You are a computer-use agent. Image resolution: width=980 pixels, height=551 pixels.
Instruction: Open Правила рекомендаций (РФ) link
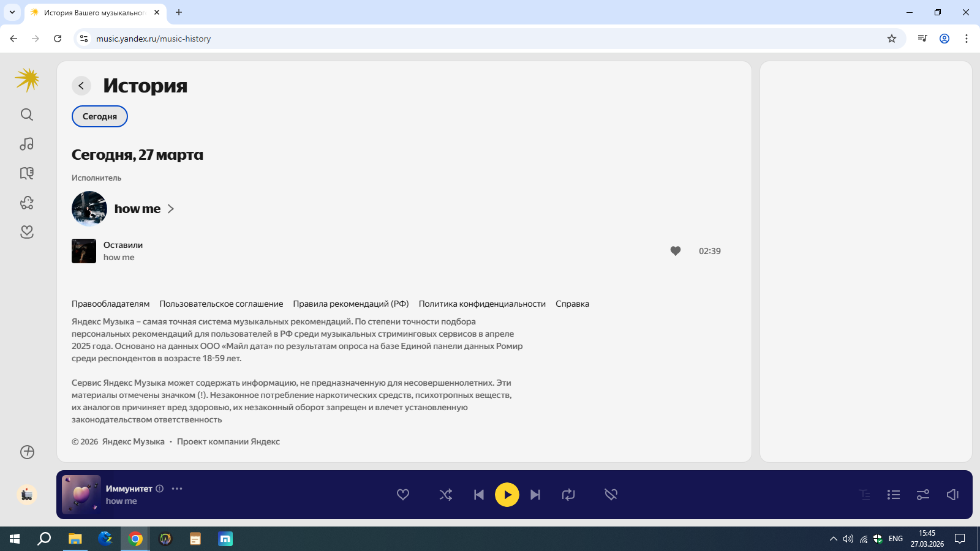click(x=351, y=304)
